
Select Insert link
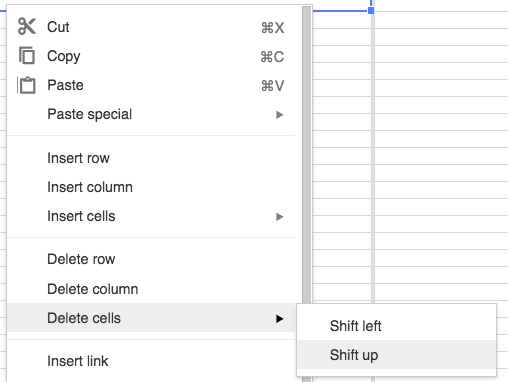click(151, 361)
